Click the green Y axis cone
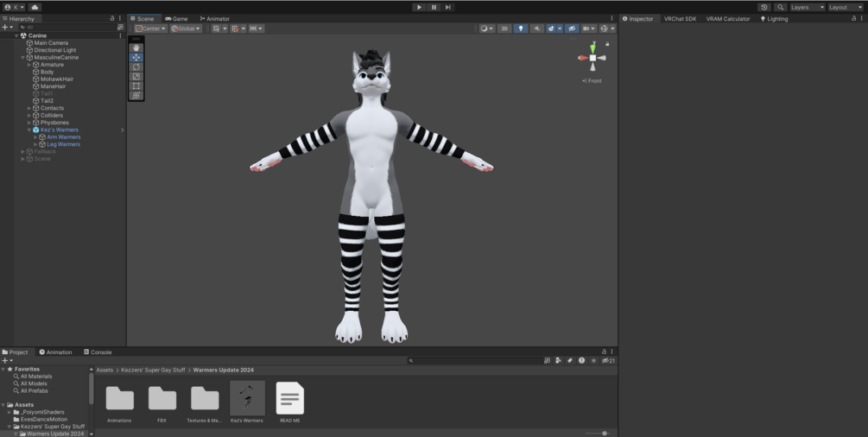The width and height of the screenshot is (868, 437). click(593, 48)
